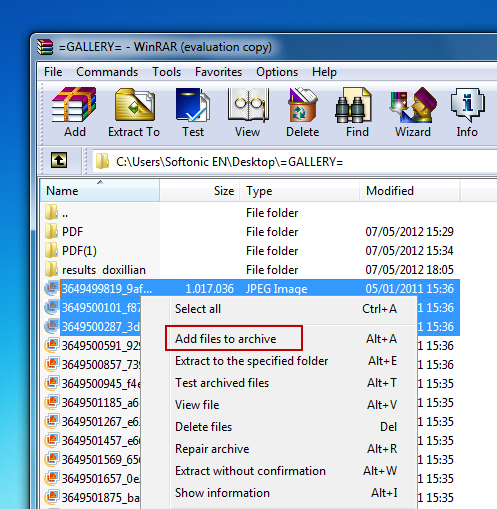Open the Help menu

pyautogui.click(x=324, y=72)
